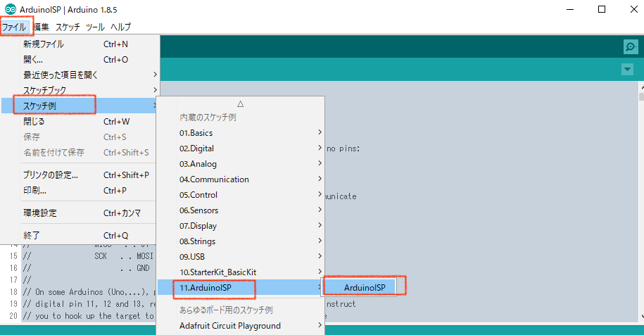Open the スケッチ menu
This screenshot has width=644, height=335.
[68, 27]
